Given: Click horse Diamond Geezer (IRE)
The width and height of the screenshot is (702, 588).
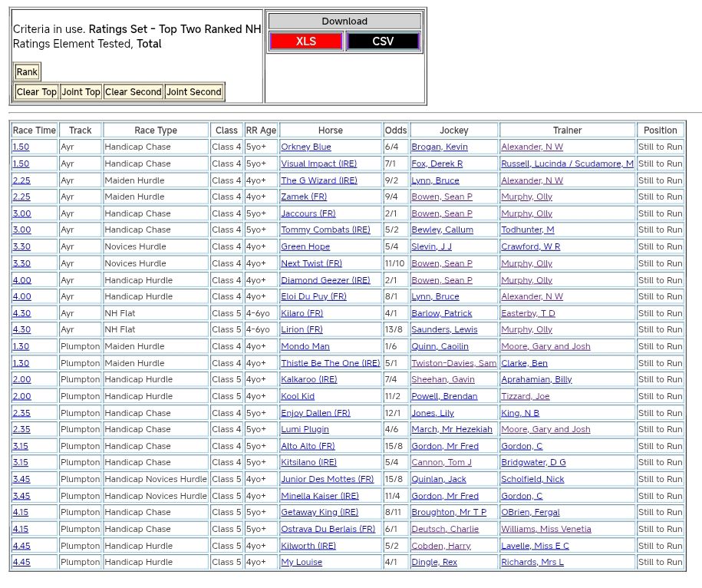Looking at the screenshot, I should [315, 280].
